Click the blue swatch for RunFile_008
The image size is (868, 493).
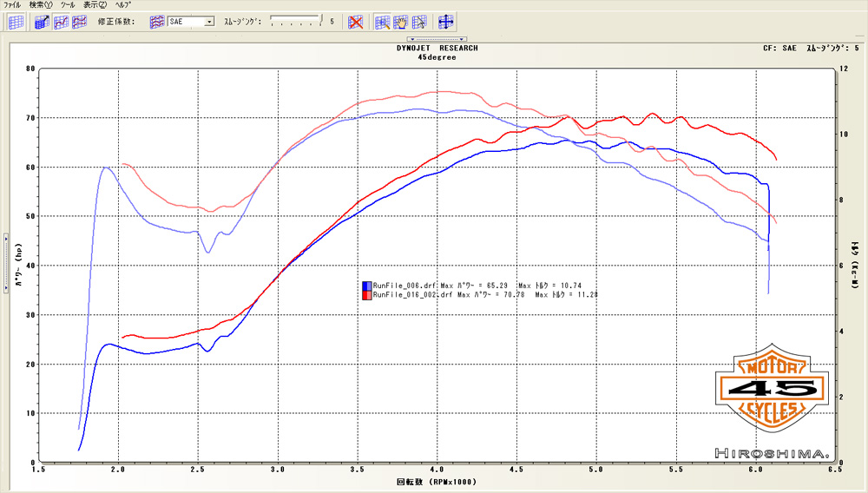pyautogui.click(x=366, y=285)
